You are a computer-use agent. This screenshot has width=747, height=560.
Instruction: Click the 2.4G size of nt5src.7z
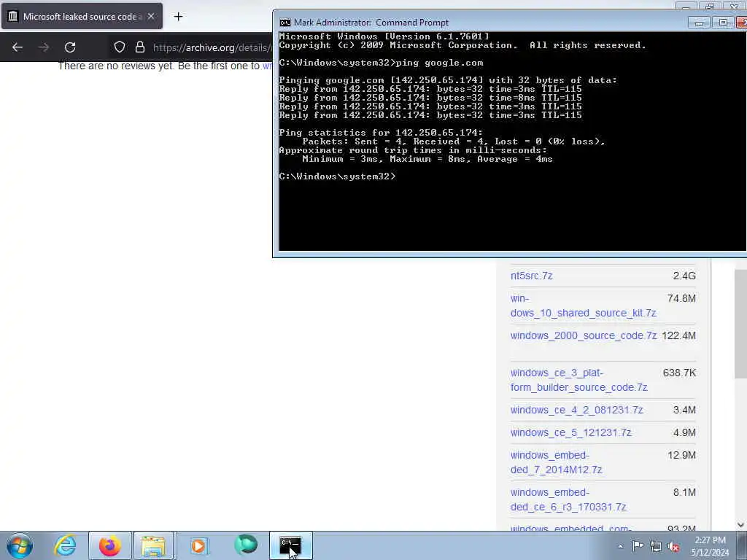pos(684,276)
